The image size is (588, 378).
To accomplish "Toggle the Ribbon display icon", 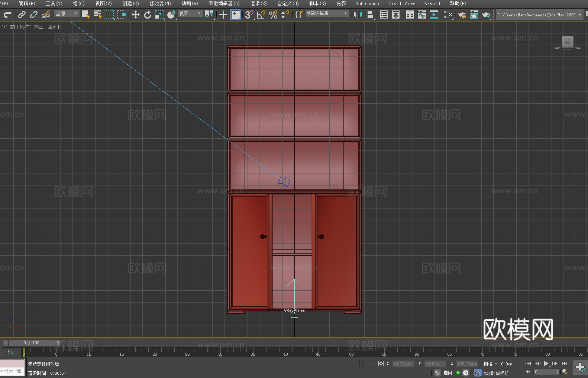I will (x=410, y=14).
